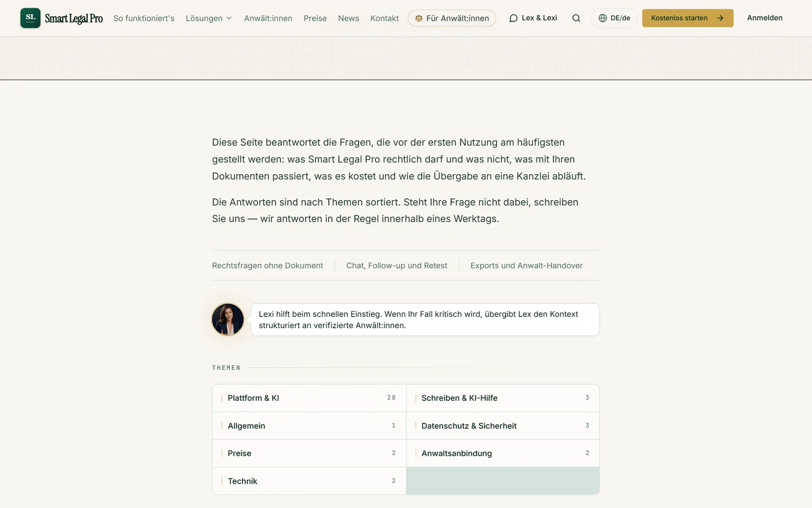Screen dimensions: 812x508
Task: Click the Lex & Lexi button
Action: pyautogui.click(x=533, y=18)
